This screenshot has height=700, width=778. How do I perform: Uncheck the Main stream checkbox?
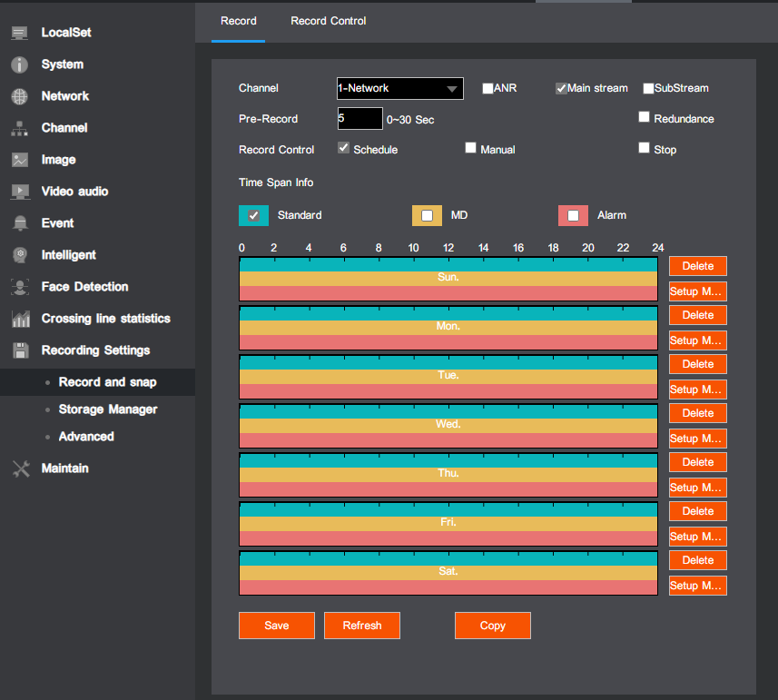coord(561,88)
